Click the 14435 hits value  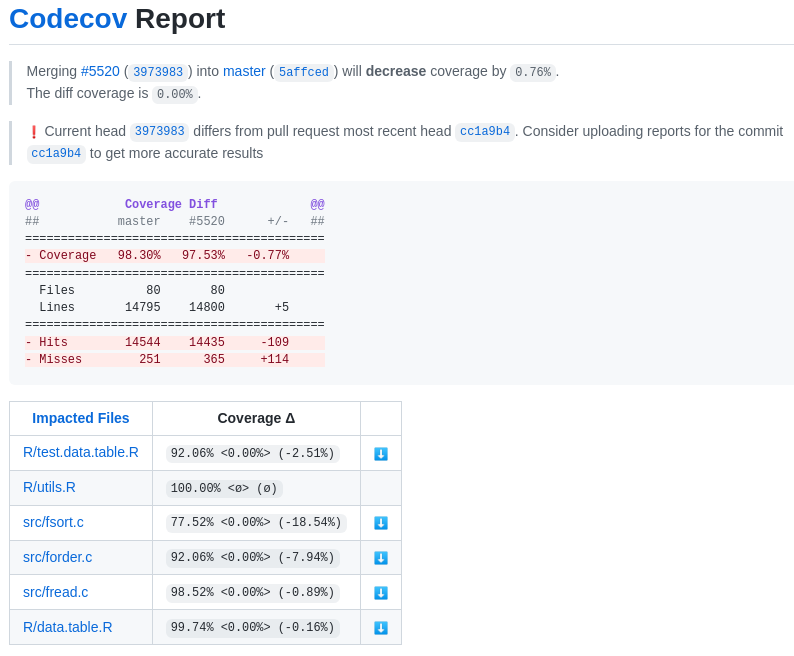(207, 342)
